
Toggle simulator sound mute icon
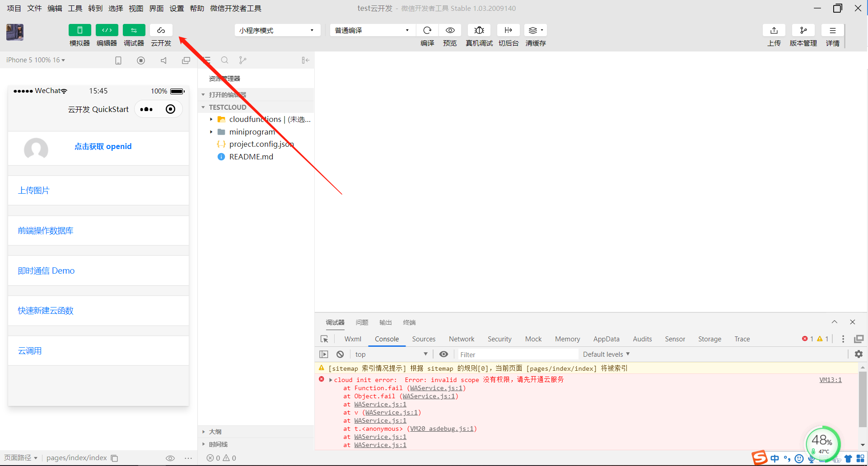163,61
